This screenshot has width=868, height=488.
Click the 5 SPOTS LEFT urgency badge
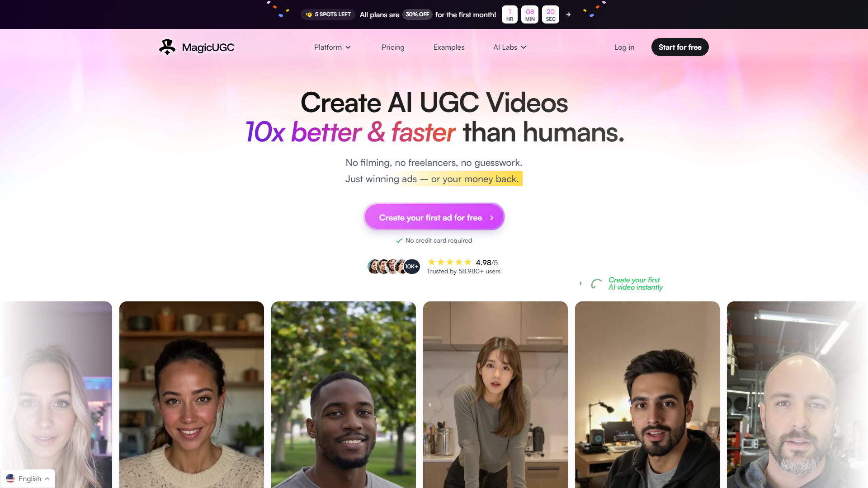(329, 14)
